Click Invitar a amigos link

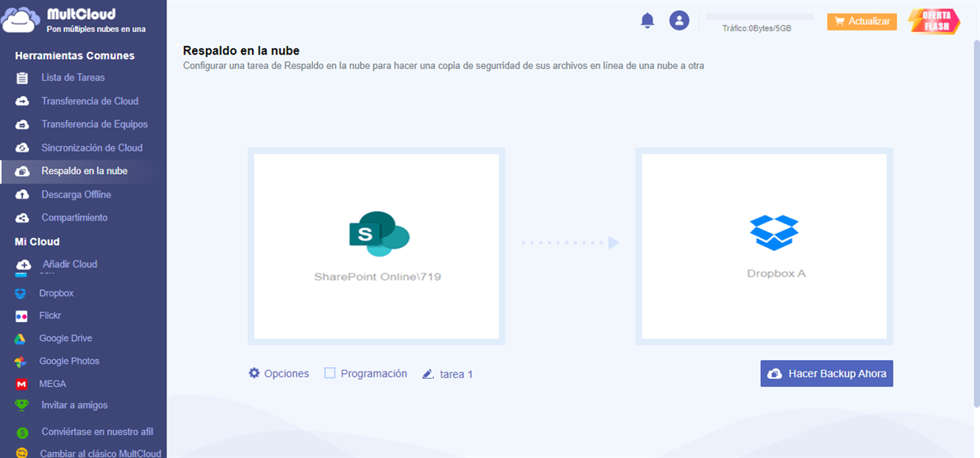tap(74, 405)
